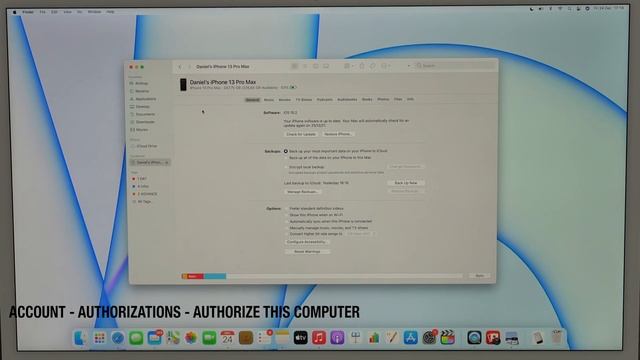Click Configure Accessibility button
Screen dimensions: 640x360
[306, 242]
